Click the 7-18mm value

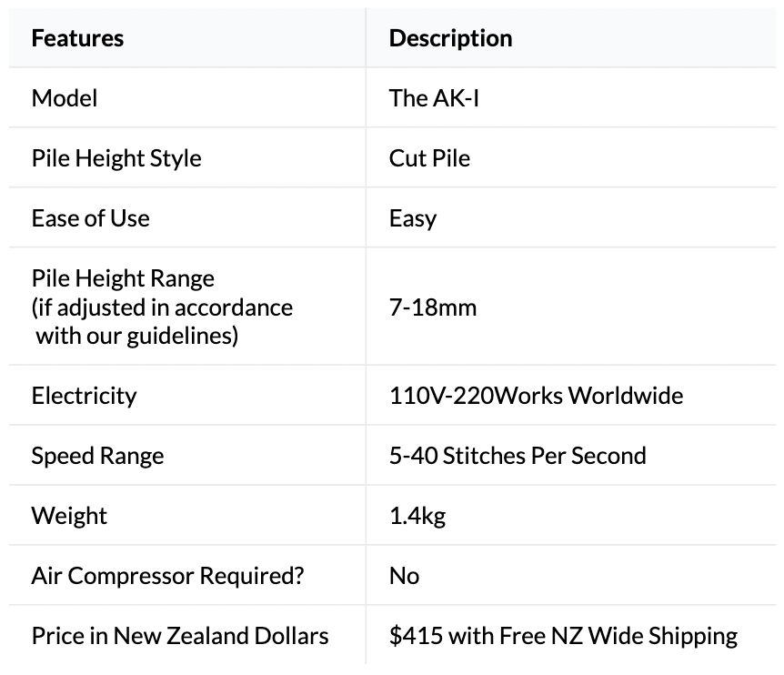[433, 307]
